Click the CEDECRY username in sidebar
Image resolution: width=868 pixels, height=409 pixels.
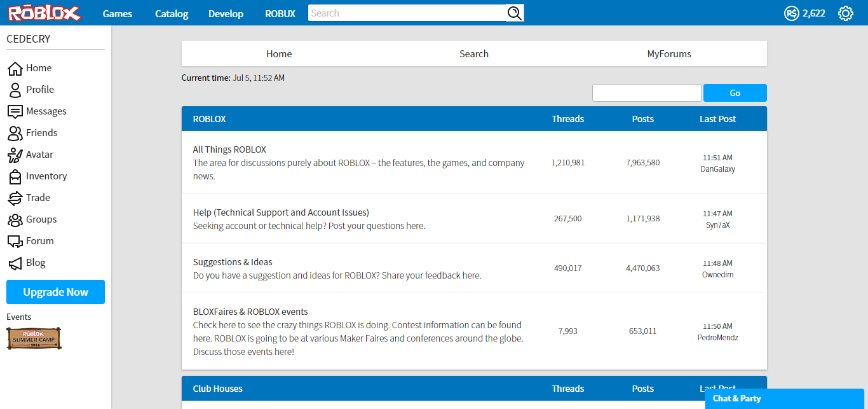point(29,39)
